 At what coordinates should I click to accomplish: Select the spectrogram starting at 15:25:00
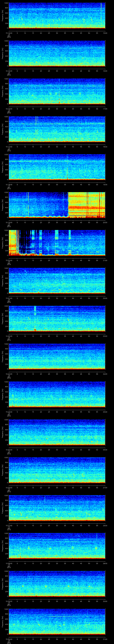(57, 432)
